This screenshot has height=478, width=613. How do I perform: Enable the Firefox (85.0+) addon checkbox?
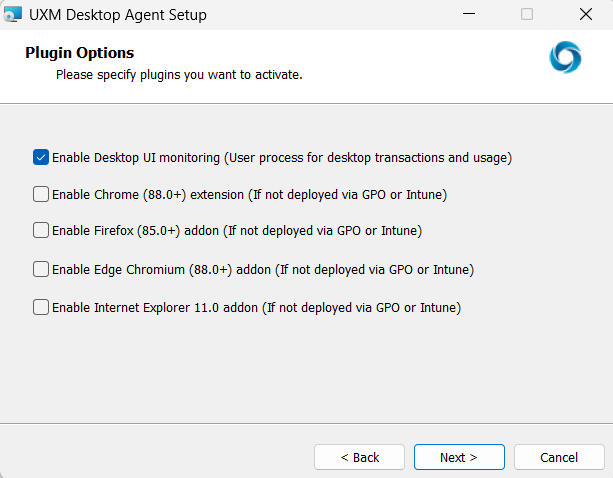41,230
